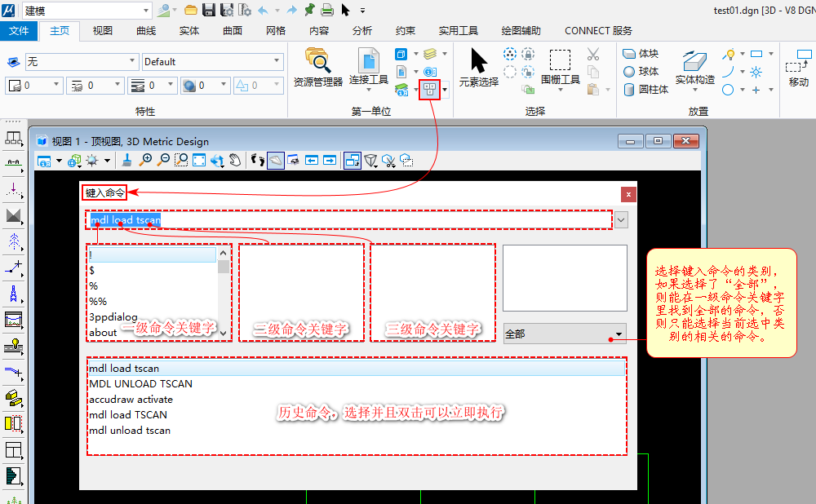The image size is (816, 504).
Task: Open 围栅工具 (Fence tools)
Action: (560, 70)
